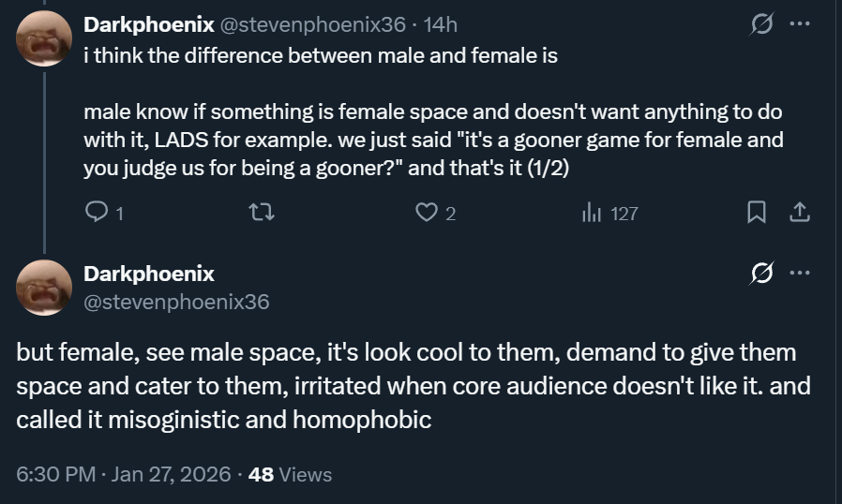Open Darkphoenix display name in first tweet
This screenshot has width=842, height=504.
click(148, 24)
